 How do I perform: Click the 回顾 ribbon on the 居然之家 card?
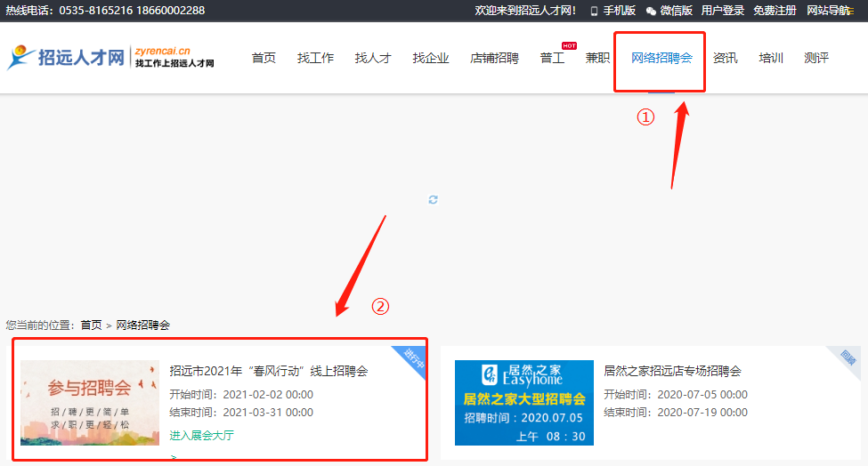click(847, 358)
